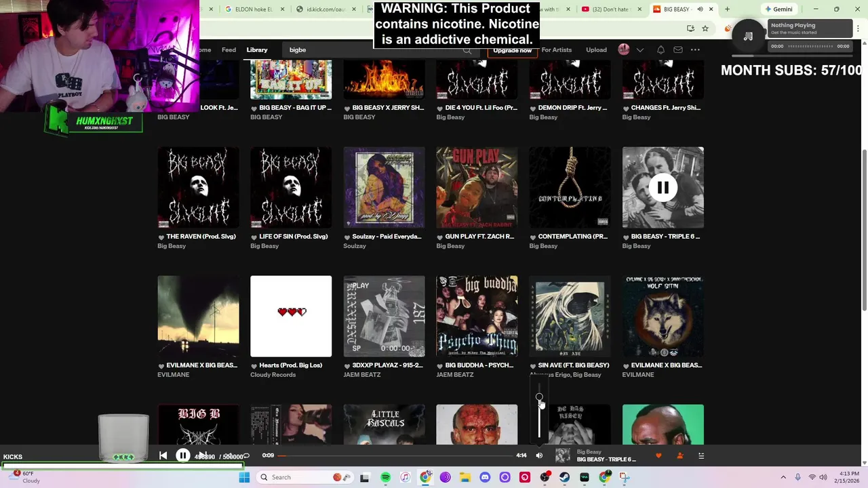Open File Explorer from the taskbar
This screenshot has height=488, width=868.
(x=465, y=477)
